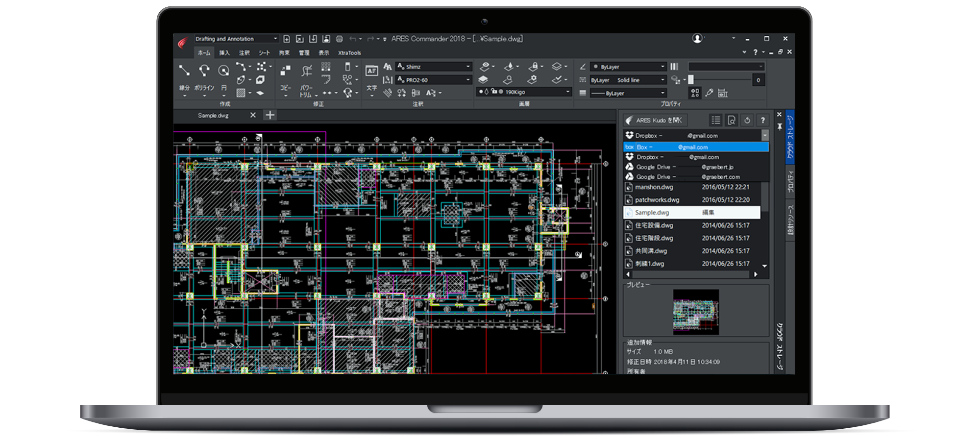Click the refresh icon in cloud storage panel
The width and height of the screenshot is (980, 441).
[x=747, y=120]
